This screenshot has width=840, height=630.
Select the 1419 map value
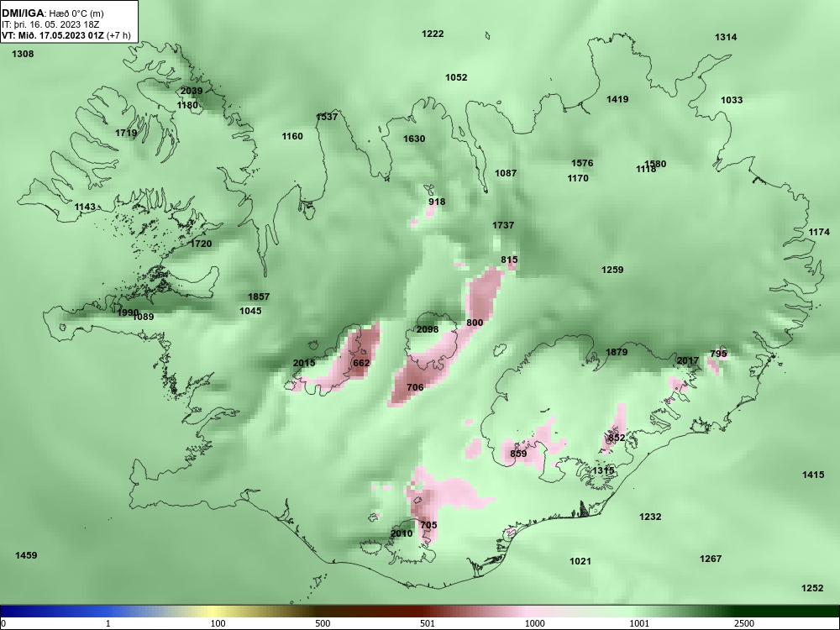(x=617, y=99)
